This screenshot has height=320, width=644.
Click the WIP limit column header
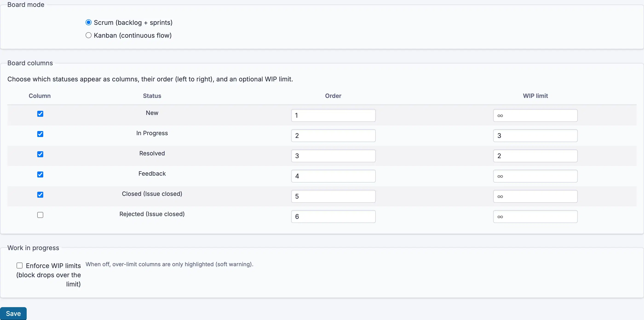coord(535,96)
